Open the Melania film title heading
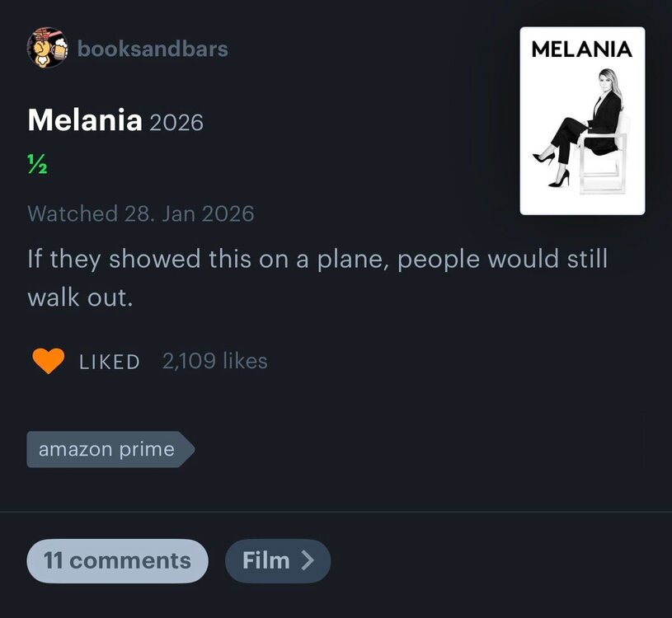The image size is (672, 618). click(x=85, y=120)
